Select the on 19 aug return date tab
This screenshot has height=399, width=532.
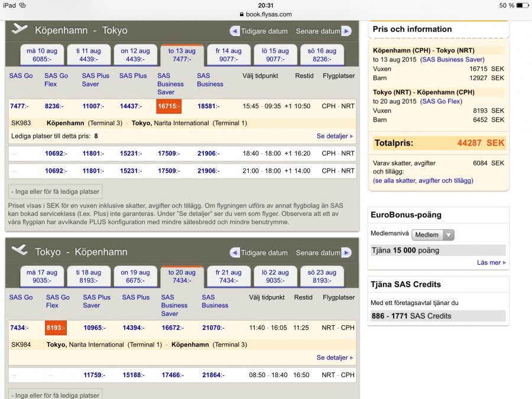click(x=135, y=277)
